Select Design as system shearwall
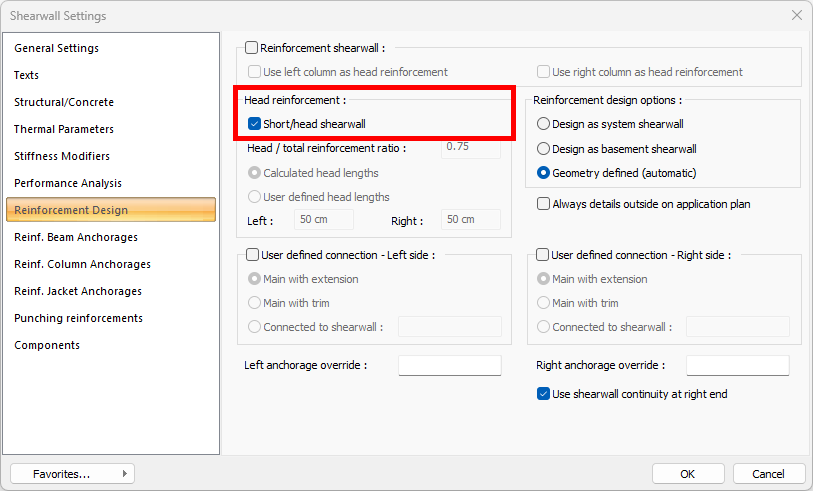813x491 pixels. (544, 124)
